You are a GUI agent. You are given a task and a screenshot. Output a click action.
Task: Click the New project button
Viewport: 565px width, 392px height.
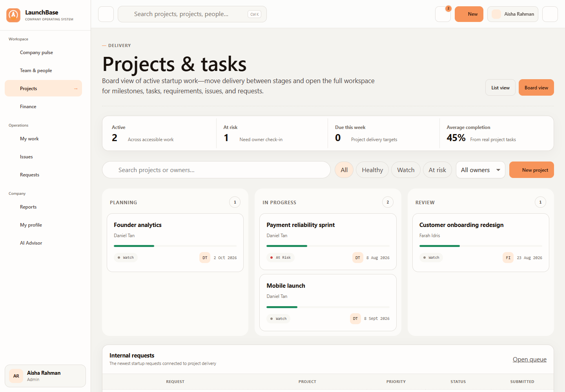point(531,170)
